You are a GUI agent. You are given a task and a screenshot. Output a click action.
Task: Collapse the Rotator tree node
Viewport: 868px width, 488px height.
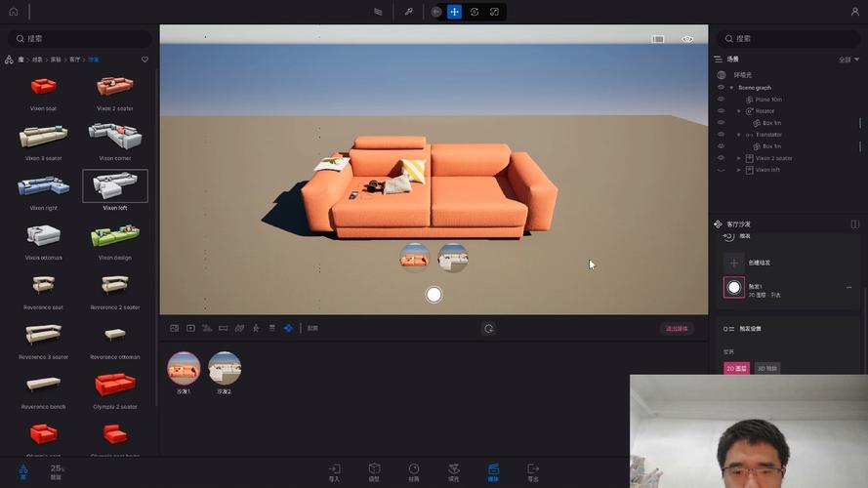(x=739, y=111)
